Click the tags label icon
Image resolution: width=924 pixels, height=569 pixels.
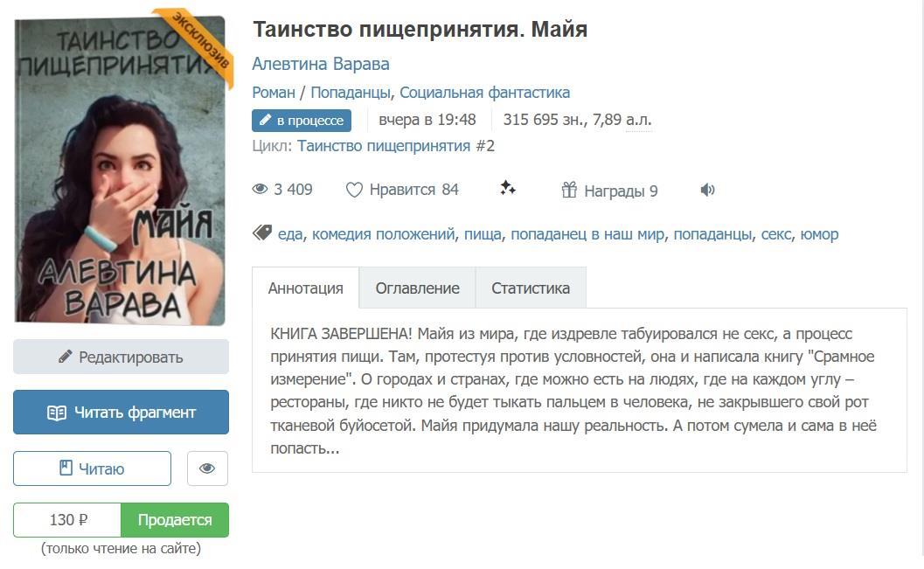point(261,233)
